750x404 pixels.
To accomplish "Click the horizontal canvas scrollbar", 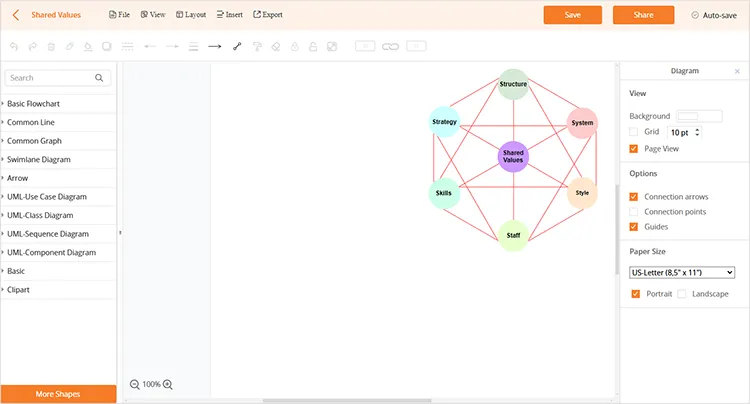I will [x=347, y=401].
